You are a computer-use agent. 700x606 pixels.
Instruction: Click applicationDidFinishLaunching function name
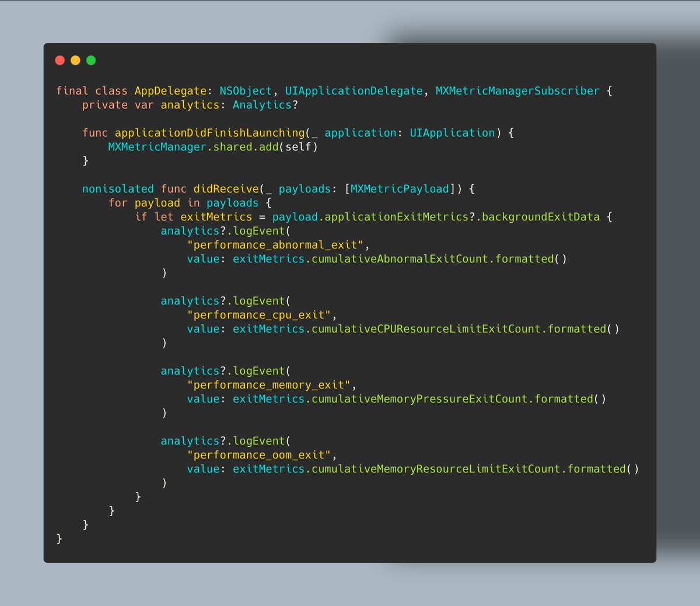[210, 133]
